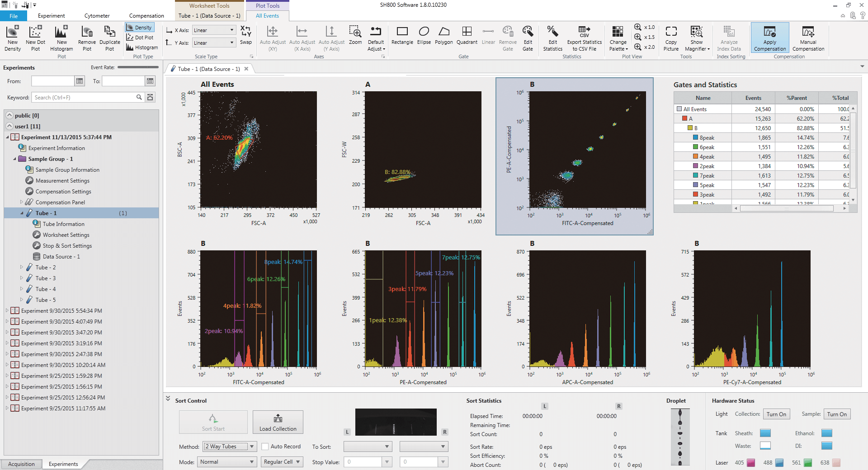Image resolution: width=868 pixels, height=470 pixels.
Task: Open Manual Compensation
Action: point(808,38)
